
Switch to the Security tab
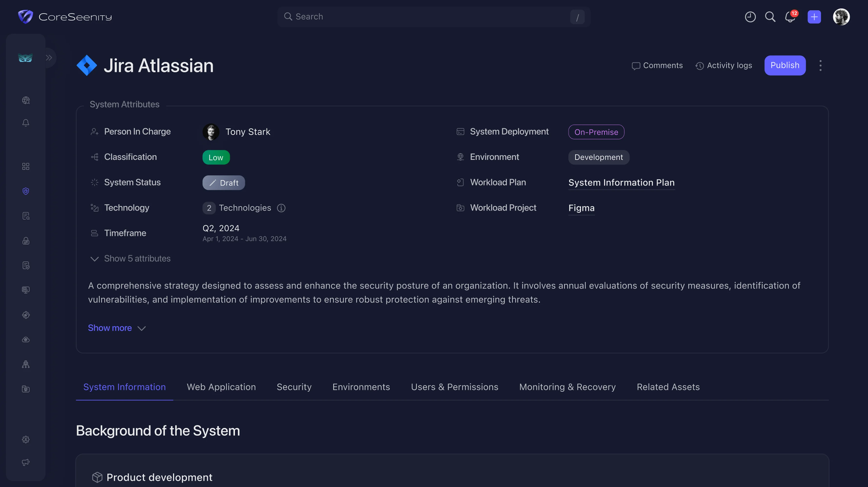[x=294, y=387]
